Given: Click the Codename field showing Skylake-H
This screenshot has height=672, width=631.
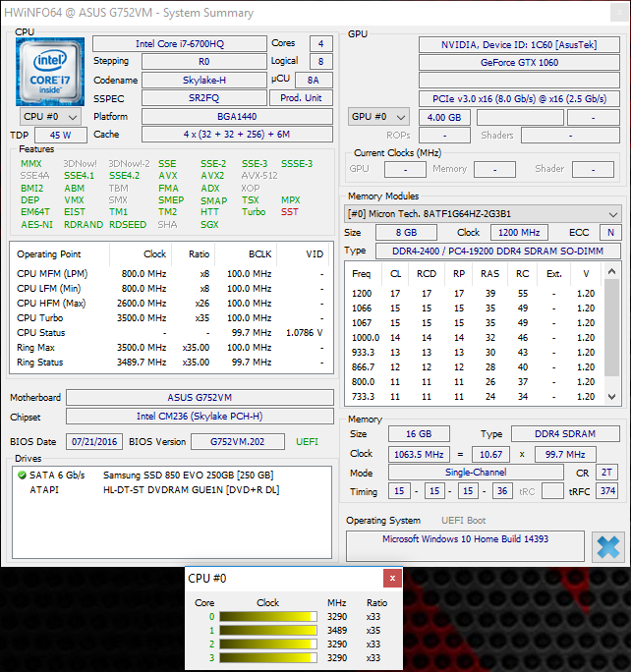Looking at the screenshot, I should coord(204,81).
